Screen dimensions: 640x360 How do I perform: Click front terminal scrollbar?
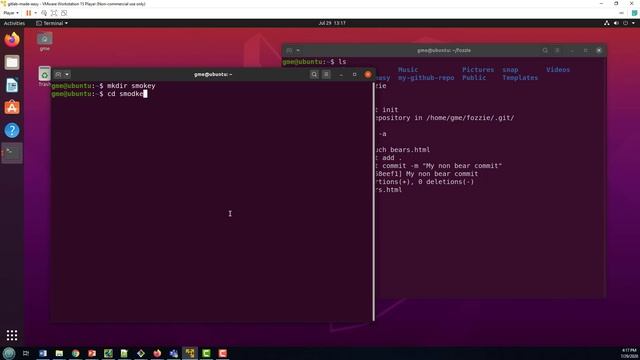373,202
